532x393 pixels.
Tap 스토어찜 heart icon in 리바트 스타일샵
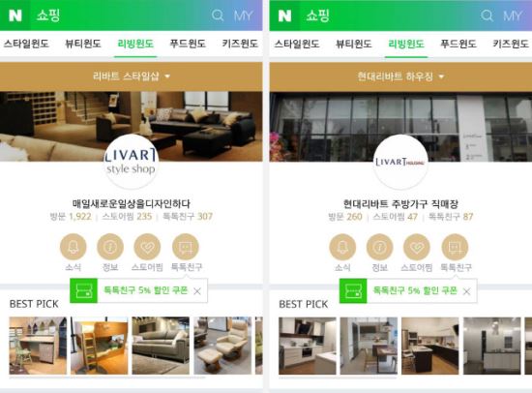(x=147, y=247)
